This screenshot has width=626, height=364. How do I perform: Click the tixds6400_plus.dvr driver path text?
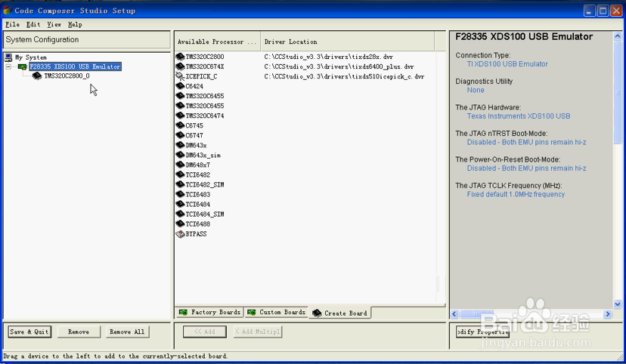click(x=339, y=66)
